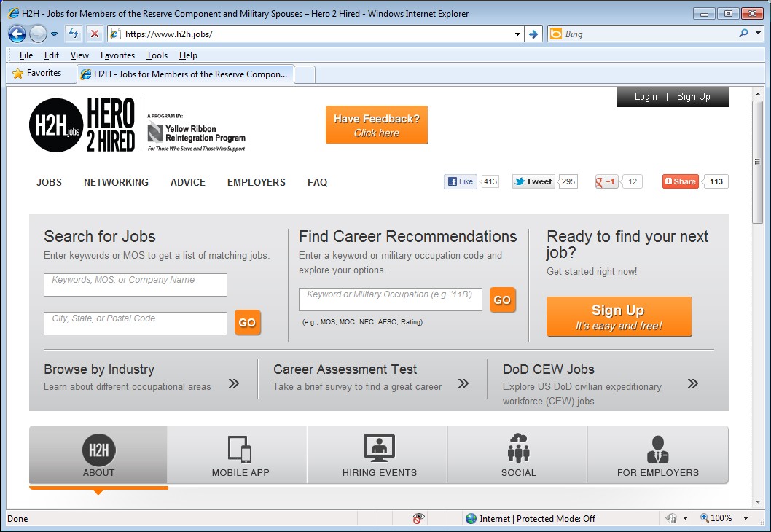Click the City, State, or Postal Code field
This screenshot has width=771, height=532.
pos(136,324)
